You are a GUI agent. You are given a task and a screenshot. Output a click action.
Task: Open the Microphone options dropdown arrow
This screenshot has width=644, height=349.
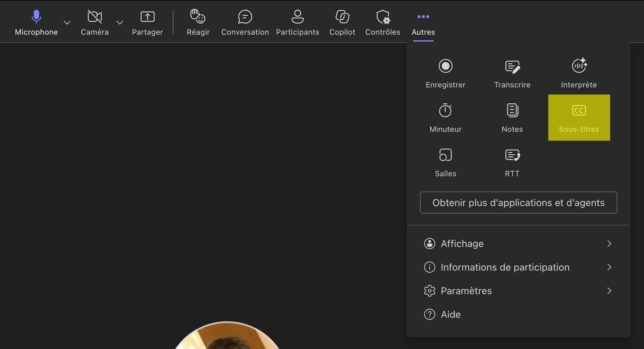pyautogui.click(x=67, y=23)
